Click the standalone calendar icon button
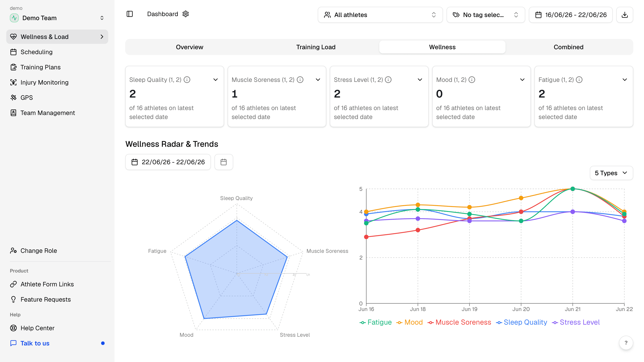The width and height of the screenshot is (644, 362). (x=224, y=162)
